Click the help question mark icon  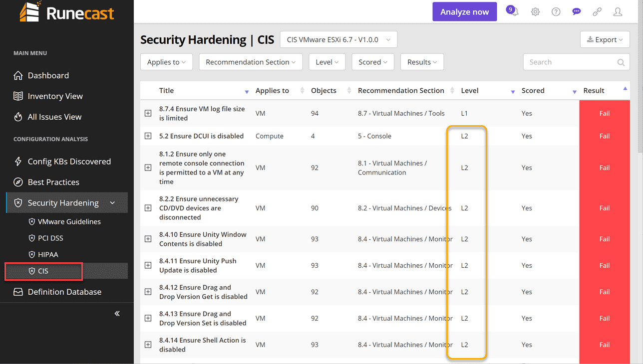pyautogui.click(x=556, y=12)
